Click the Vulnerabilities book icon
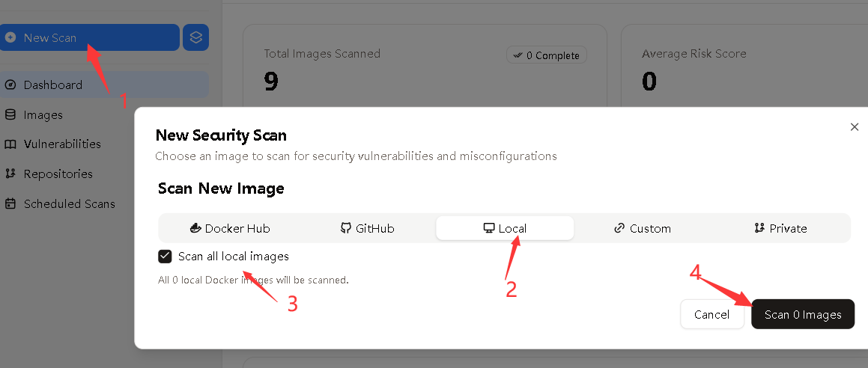868x368 pixels. 10,144
